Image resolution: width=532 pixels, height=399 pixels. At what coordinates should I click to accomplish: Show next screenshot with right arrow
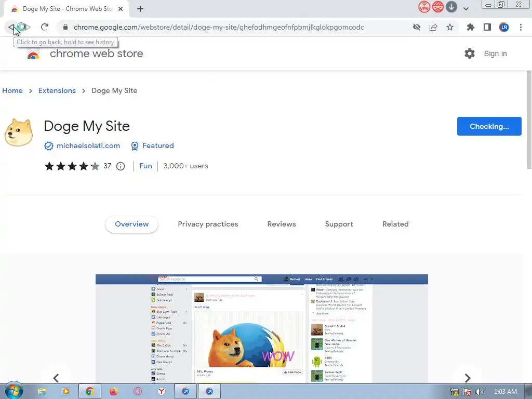468,378
